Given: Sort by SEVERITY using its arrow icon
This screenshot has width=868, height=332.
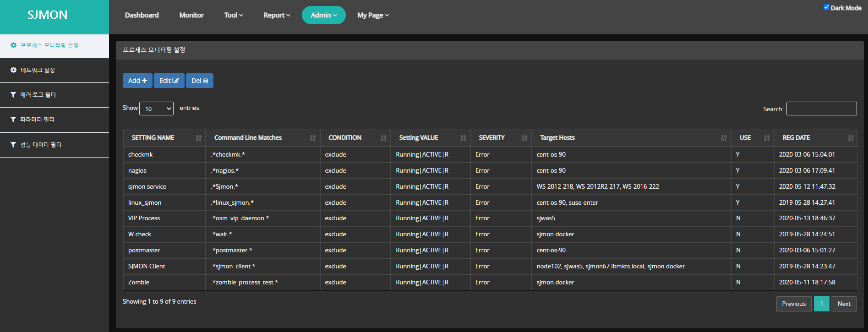Looking at the screenshot, I should tap(524, 138).
